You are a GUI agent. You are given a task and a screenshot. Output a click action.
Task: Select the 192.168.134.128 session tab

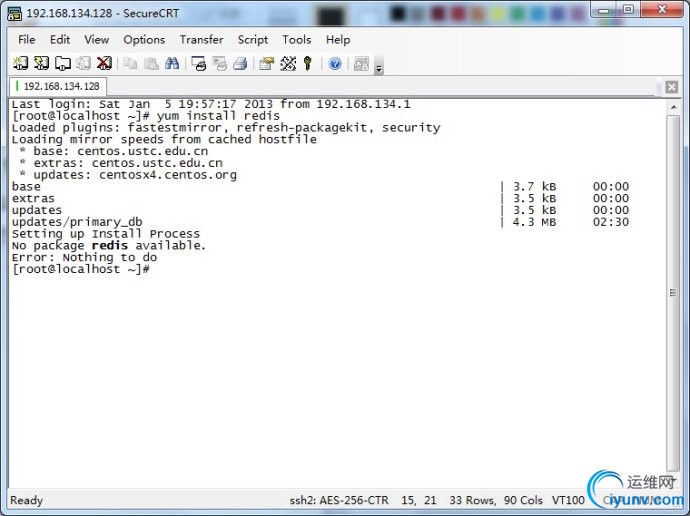[58, 86]
